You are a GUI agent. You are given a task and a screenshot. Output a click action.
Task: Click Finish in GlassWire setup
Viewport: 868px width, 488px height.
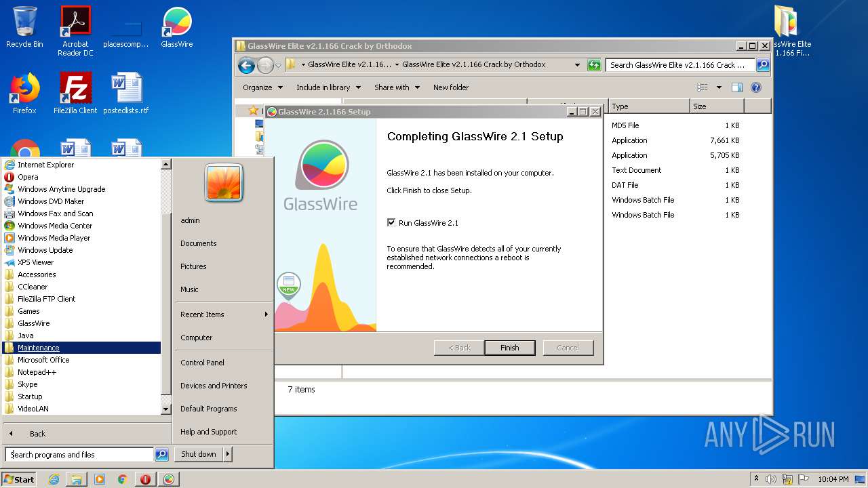click(510, 348)
